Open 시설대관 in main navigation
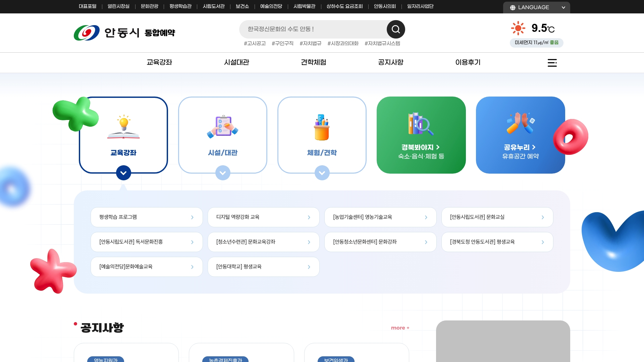The height and width of the screenshot is (362, 644). pos(236,62)
